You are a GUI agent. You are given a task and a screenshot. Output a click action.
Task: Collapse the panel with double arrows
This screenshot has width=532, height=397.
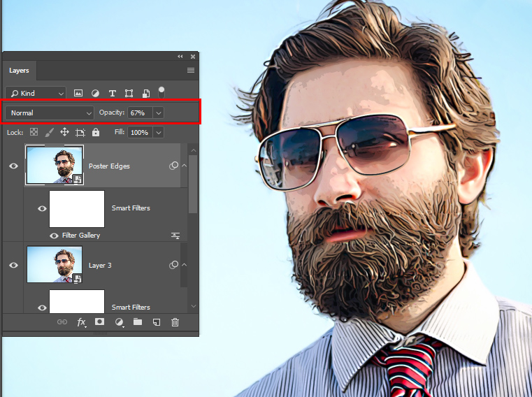180,57
